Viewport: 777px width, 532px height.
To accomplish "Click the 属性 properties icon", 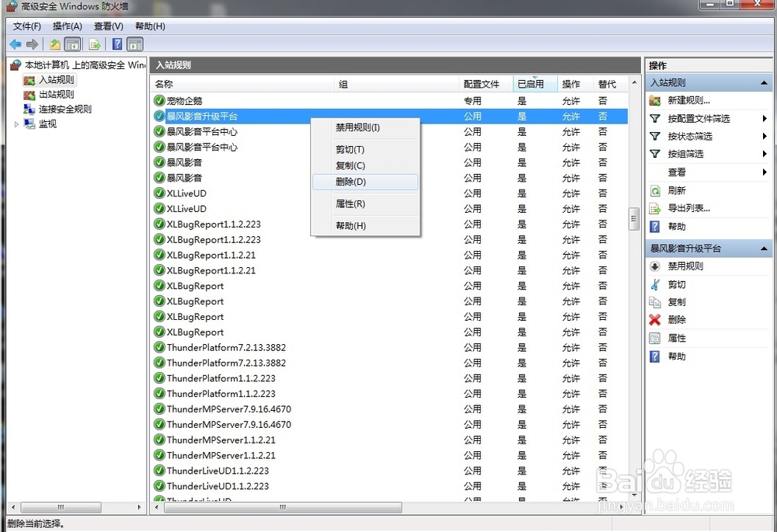I will click(x=654, y=339).
